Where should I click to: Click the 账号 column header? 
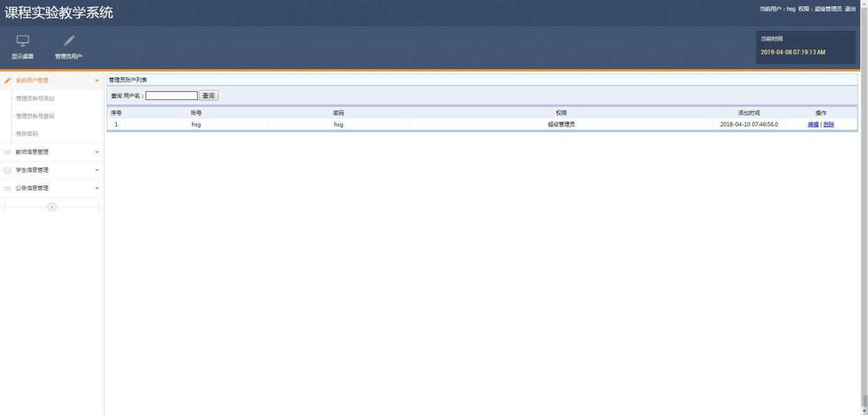pos(196,113)
